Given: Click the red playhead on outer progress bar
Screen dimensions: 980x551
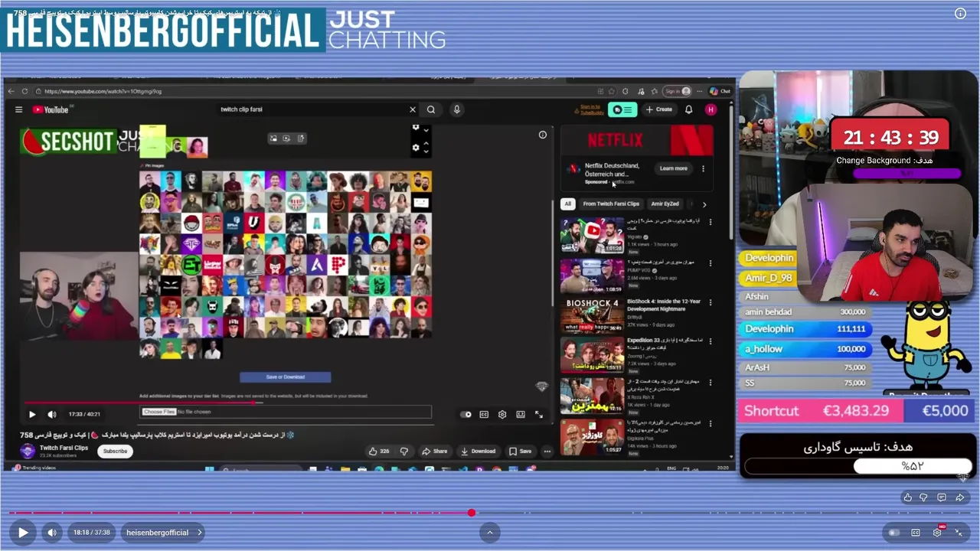Looking at the screenshot, I should pyautogui.click(x=472, y=513).
